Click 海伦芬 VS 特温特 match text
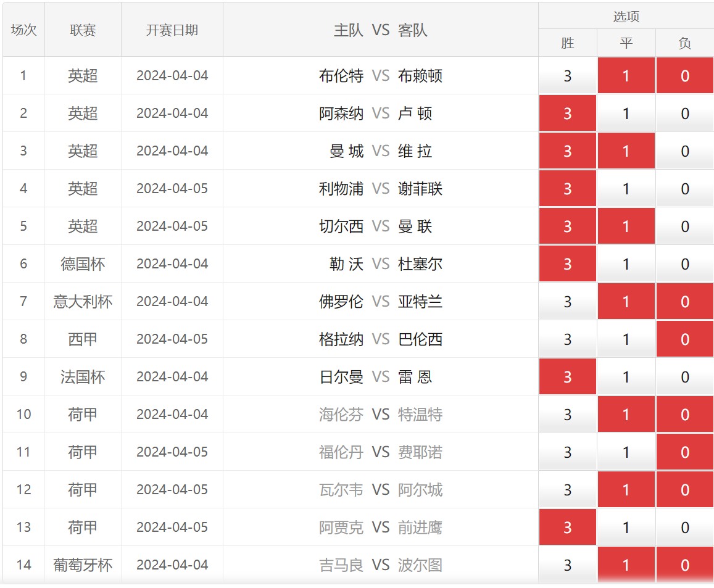 coord(381,414)
